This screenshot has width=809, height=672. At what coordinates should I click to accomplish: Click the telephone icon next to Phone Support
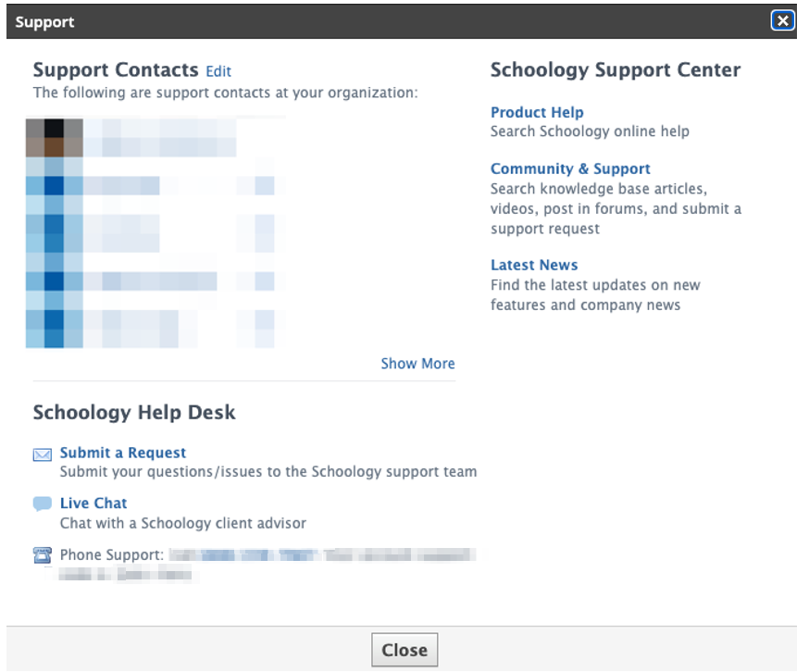(x=42, y=554)
